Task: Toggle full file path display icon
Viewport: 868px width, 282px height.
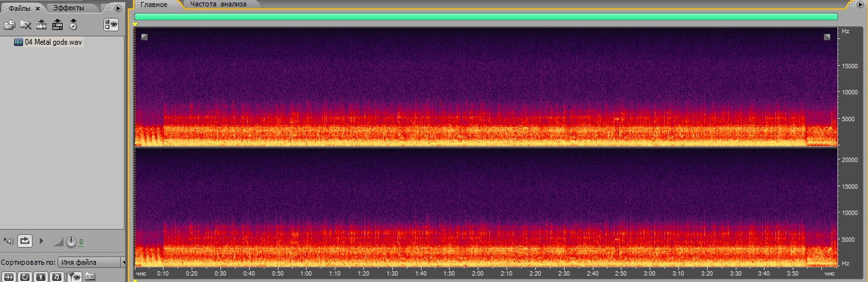Action: (89, 277)
